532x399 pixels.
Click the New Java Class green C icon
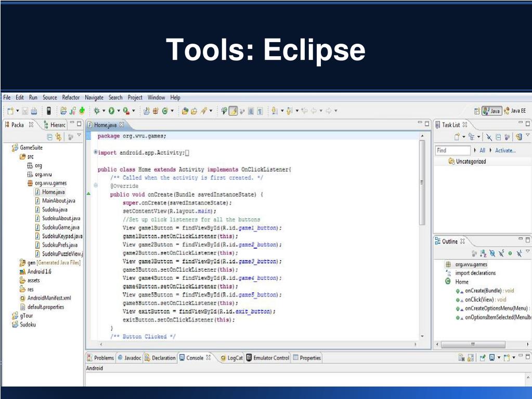point(165,111)
